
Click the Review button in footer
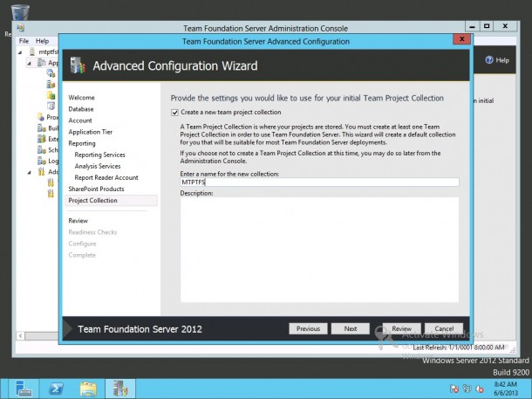(x=402, y=328)
